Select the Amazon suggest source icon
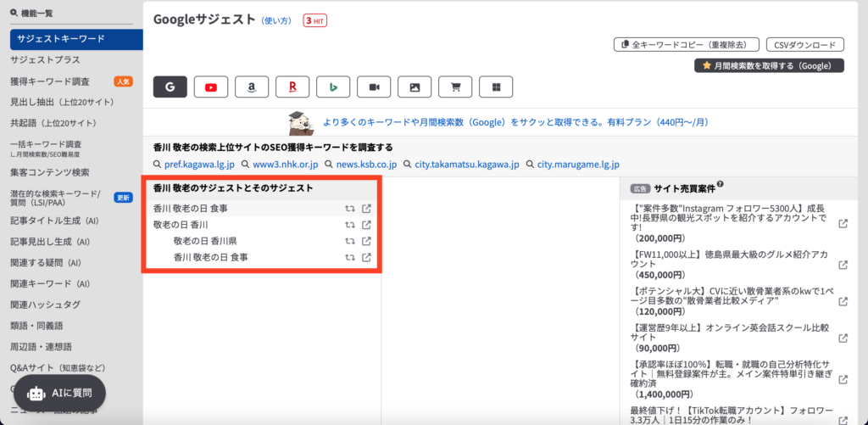The height and width of the screenshot is (425, 868). (x=252, y=87)
